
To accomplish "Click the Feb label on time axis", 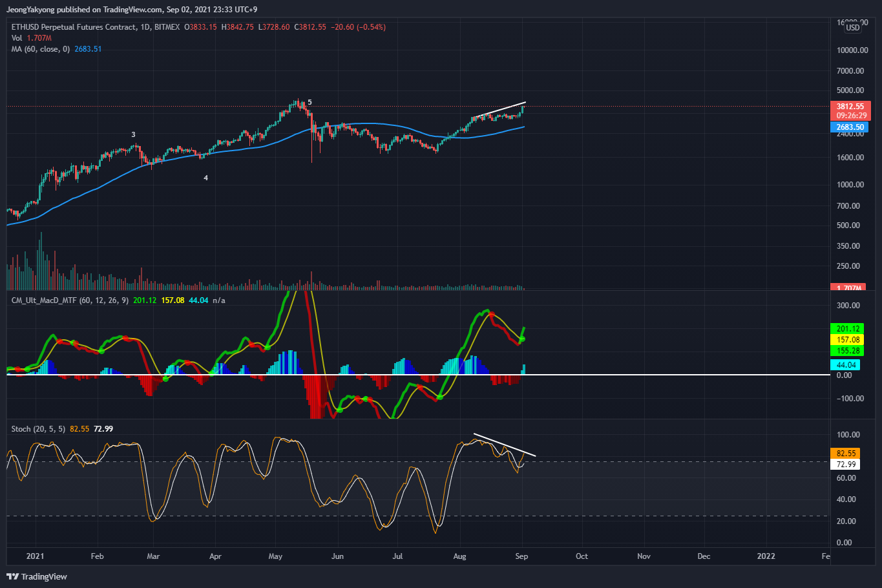I will click(x=97, y=556).
